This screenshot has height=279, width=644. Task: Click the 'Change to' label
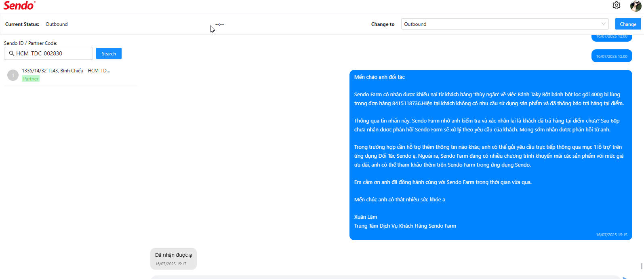click(x=383, y=24)
